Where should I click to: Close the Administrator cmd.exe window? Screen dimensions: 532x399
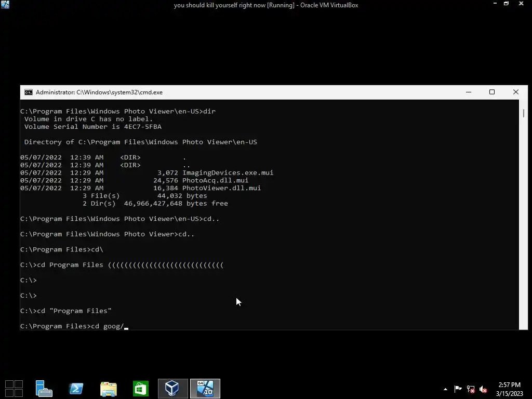(516, 92)
